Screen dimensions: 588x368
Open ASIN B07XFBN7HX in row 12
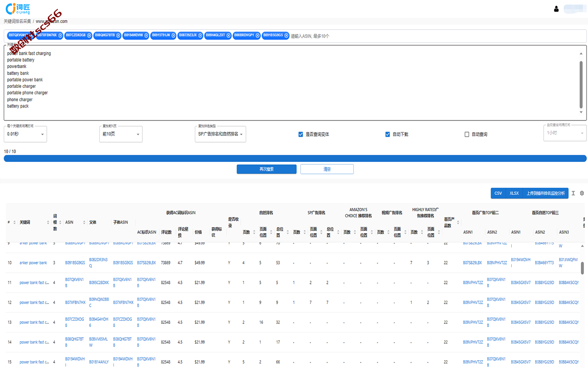(75, 303)
